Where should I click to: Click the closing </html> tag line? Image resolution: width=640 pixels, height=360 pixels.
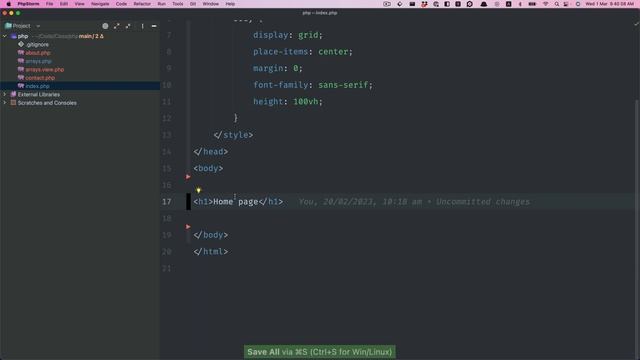coord(211,251)
